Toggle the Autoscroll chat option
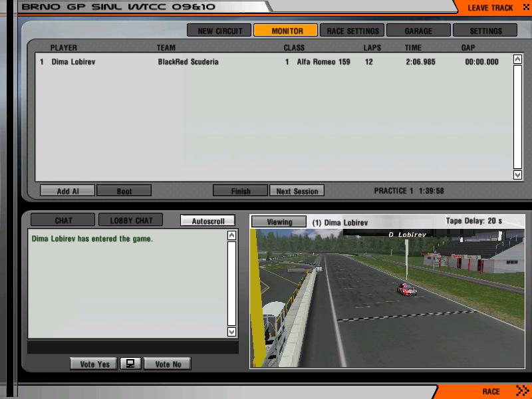The width and height of the screenshot is (532, 399). click(x=207, y=221)
